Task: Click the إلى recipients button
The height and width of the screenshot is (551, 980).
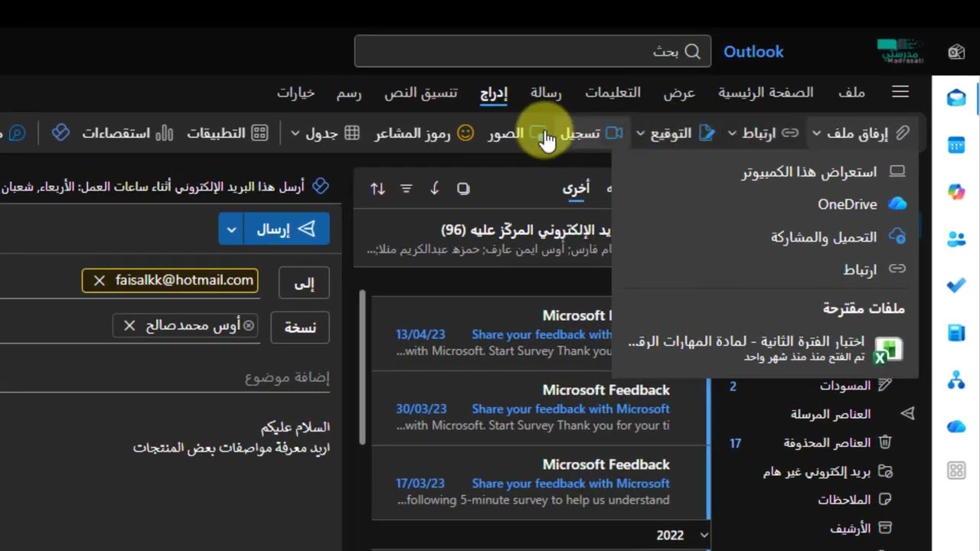Action: pyautogui.click(x=304, y=283)
